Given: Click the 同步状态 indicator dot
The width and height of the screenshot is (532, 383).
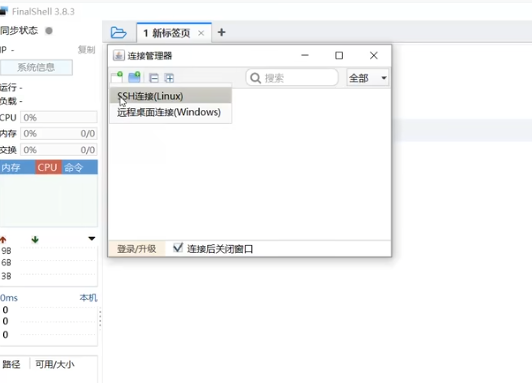Looking at the screenshot, I should point(49,31).
